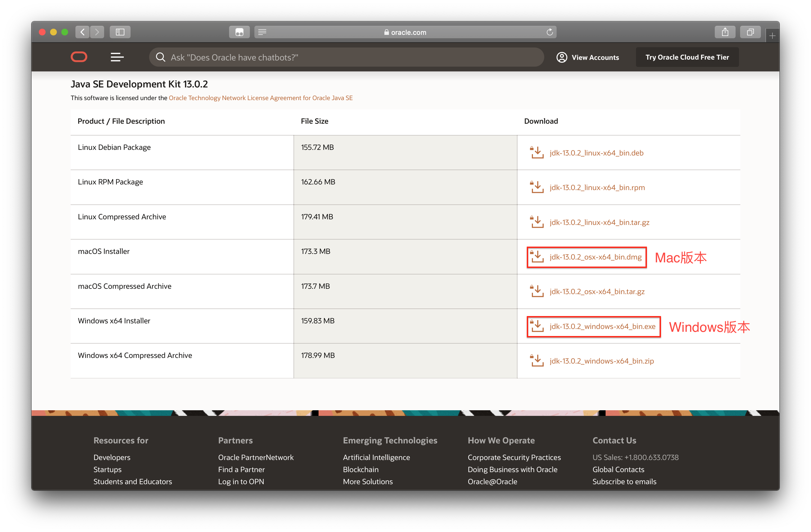Show all tabs overview
This screenshot has height=532, width=811.
pos(750,32)
